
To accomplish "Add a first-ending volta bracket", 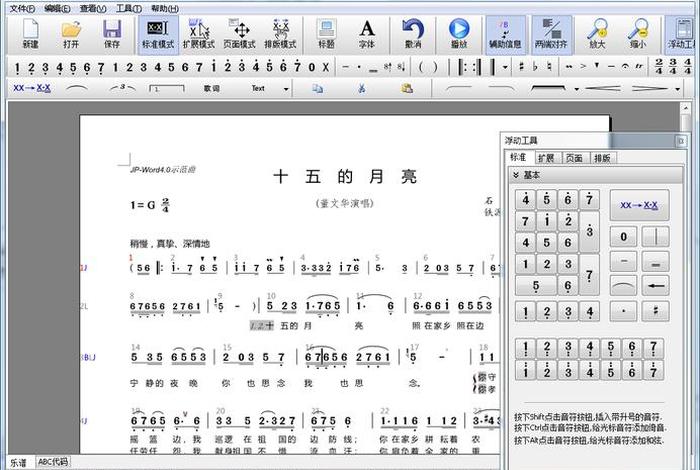I will pyautogui.click(x=167, y=88).
